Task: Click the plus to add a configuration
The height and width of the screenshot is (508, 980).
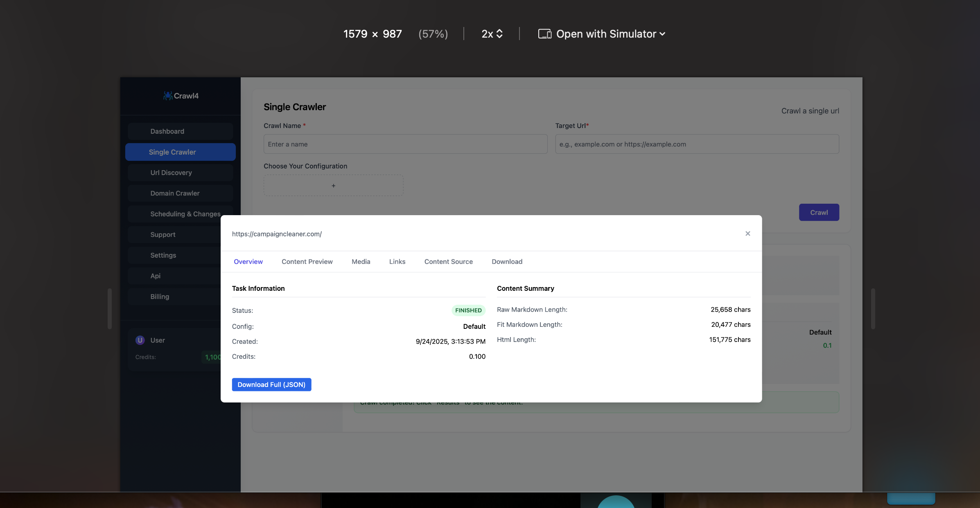Action: click(x=333, y=185)
